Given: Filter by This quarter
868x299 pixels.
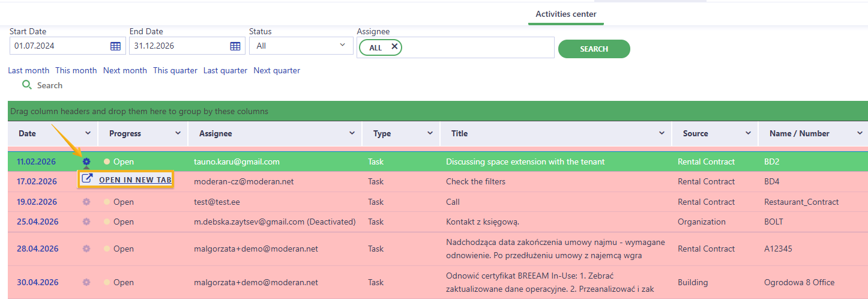Looking at the screenshot, I should tap(175, 70).
